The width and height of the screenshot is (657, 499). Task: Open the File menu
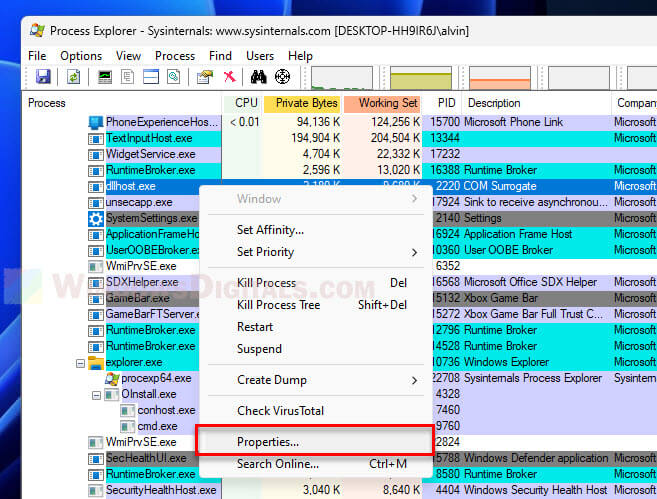37,56
